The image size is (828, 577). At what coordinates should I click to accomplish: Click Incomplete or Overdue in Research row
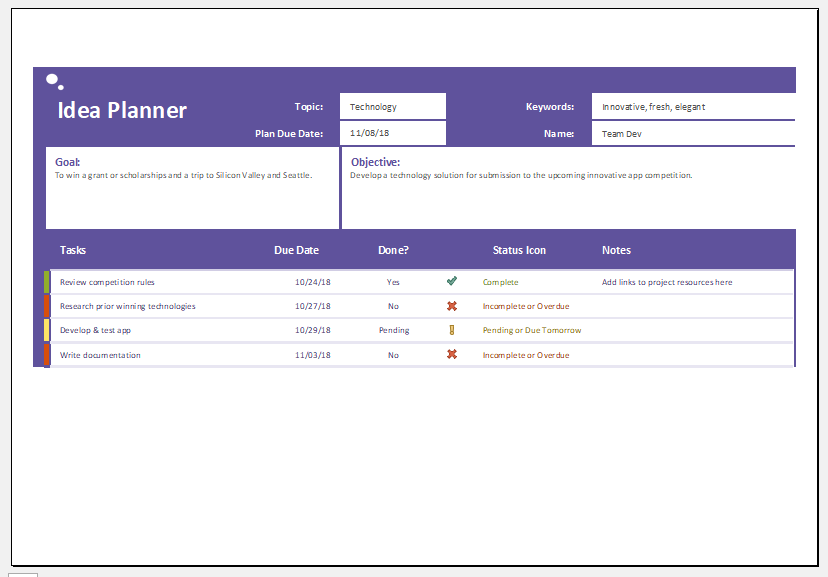tap(526, 306)
